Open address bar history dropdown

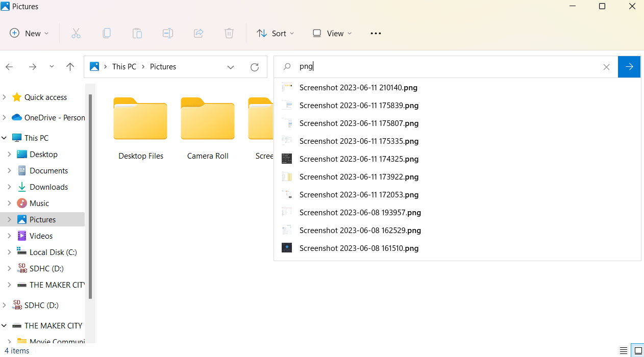[231, 67]
